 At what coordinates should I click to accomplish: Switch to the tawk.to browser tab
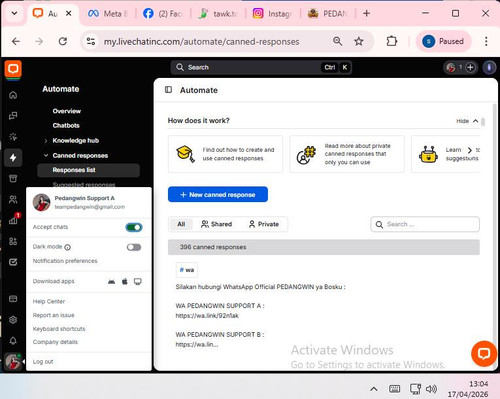point(218,14)
